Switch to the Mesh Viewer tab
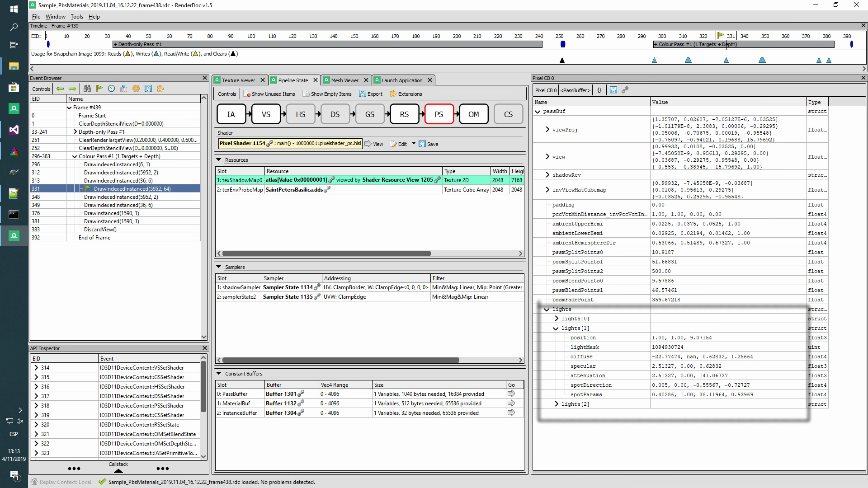Viewport: 868px width, 488px height. coord(345,80)
